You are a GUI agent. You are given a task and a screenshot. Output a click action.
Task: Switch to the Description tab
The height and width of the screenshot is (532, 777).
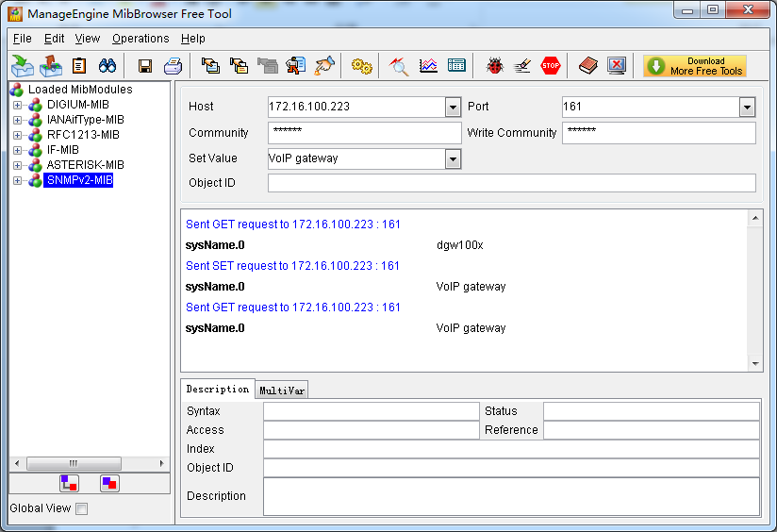pos(218,390)
